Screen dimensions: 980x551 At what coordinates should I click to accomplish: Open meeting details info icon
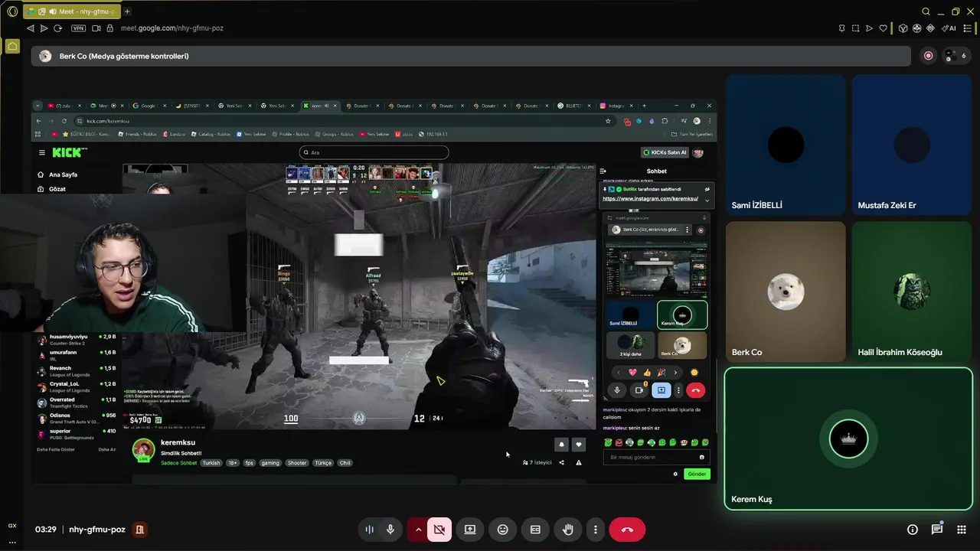(x=913, y=530)
